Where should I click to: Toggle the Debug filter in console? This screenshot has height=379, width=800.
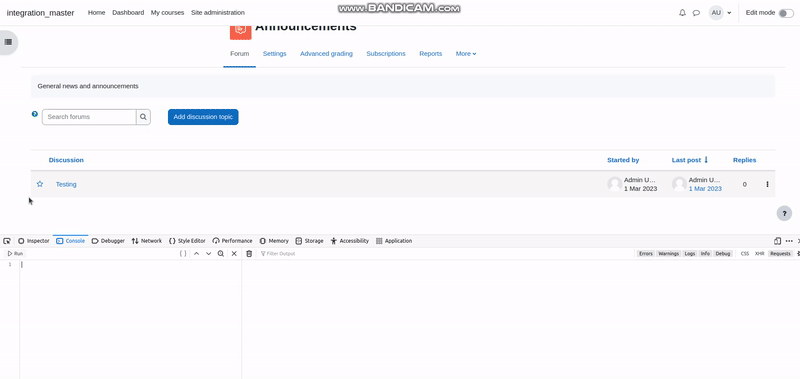722,254
